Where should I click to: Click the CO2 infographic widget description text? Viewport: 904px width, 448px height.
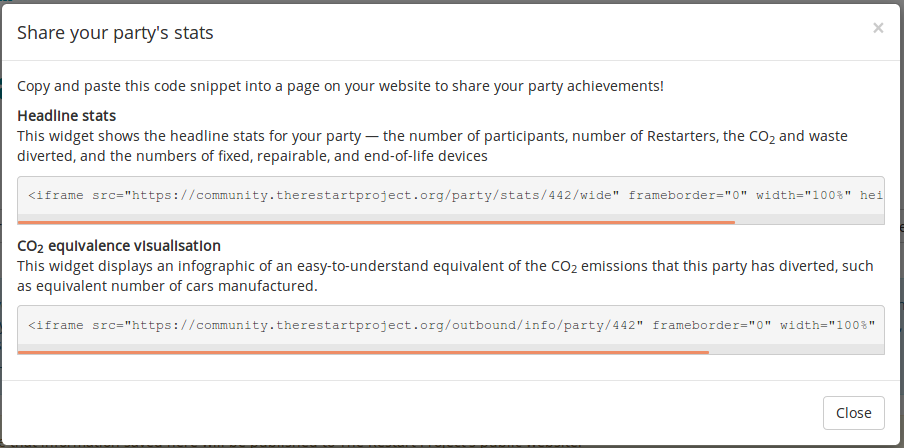440,276
